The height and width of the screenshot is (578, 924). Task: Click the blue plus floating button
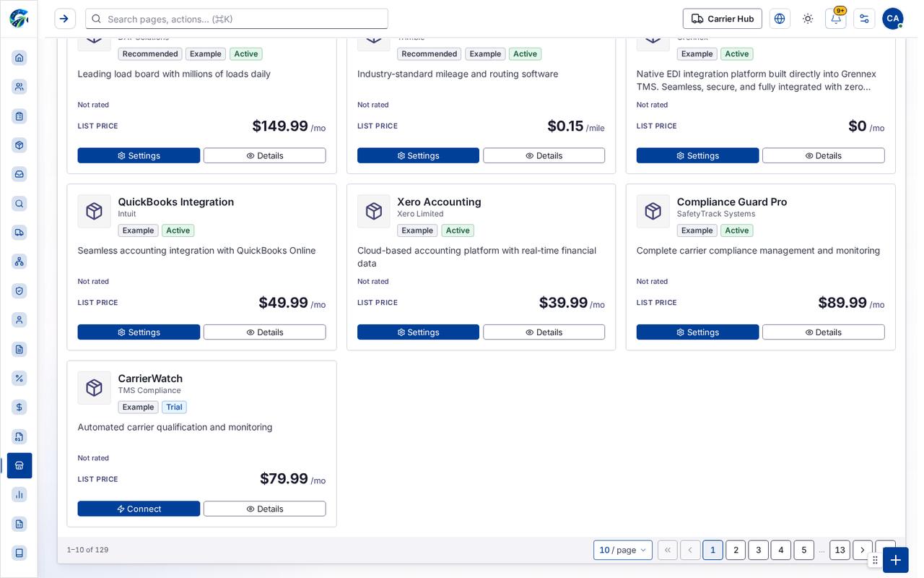coord(896,560)
